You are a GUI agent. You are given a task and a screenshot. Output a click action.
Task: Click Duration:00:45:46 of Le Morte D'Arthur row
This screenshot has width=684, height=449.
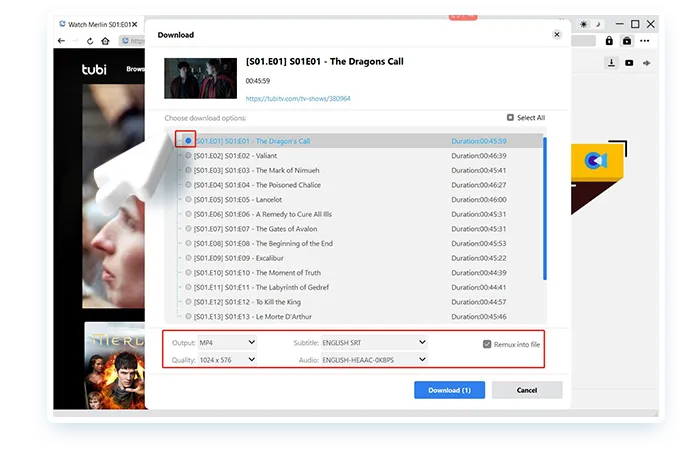(479, 316)
